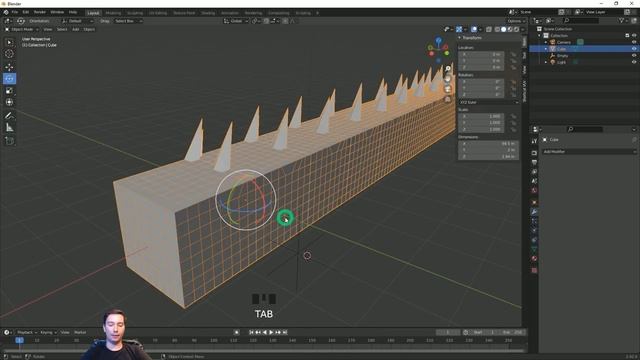Screen dimensions: 640x360
Task: Open the Add Modifier dropdown
Action: (589, 151)
